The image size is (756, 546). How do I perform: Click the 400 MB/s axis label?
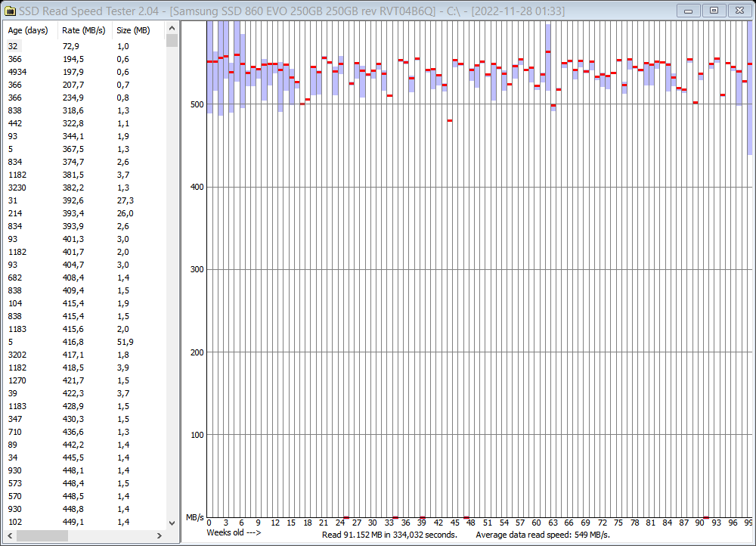[197, 187]
